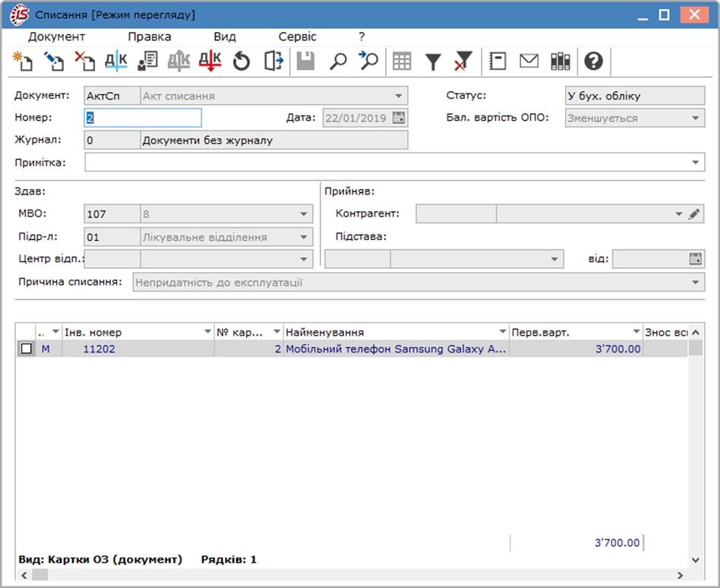Image resolution: width=720 pixels, height=588 pixels.
Task: Click the greyed ДК balance icon
Action: coord(178,61)
